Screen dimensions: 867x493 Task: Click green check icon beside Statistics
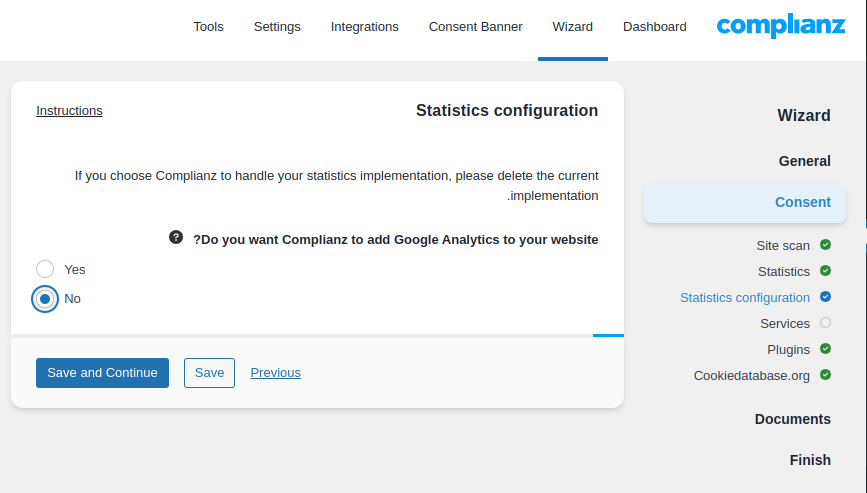[x=825, y=271]
